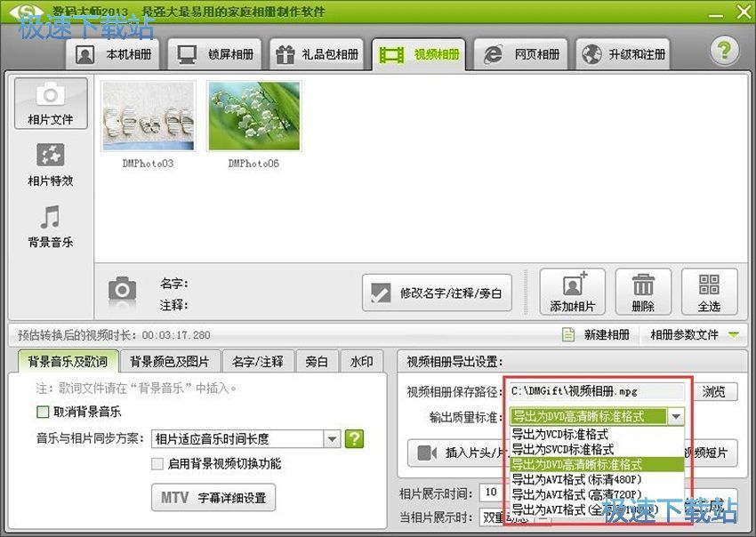Click film strip icon on 视频相册 tab

click(391, 54)
